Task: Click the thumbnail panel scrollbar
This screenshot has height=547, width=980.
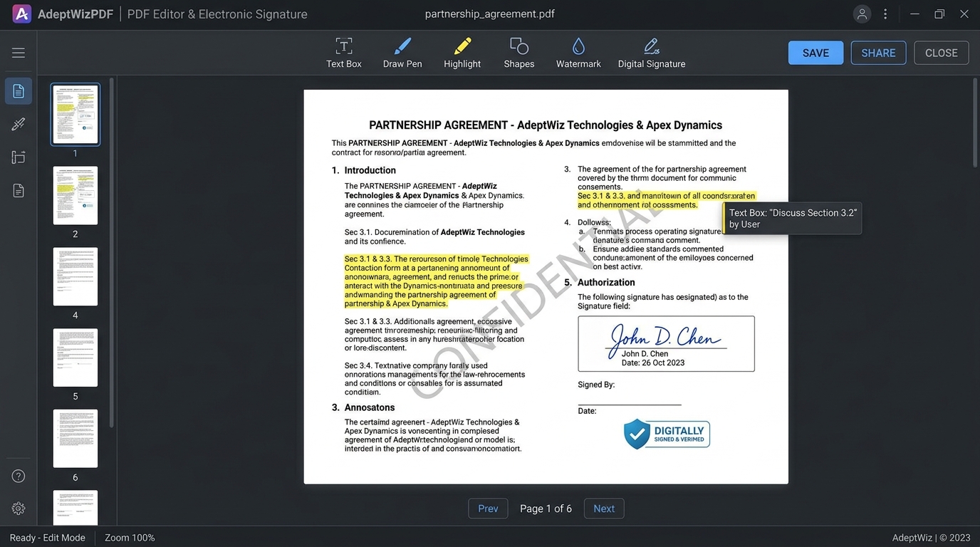Action: tap(111, 253)
